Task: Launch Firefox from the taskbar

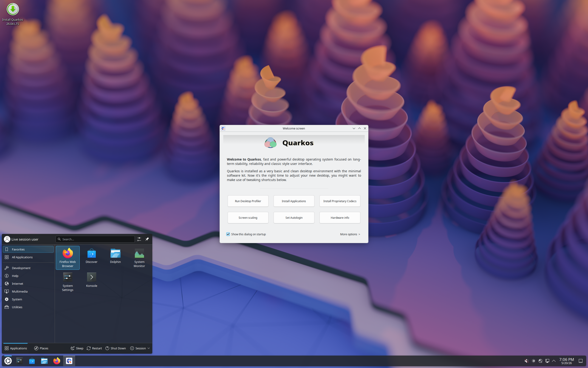Action: point(57,361)
